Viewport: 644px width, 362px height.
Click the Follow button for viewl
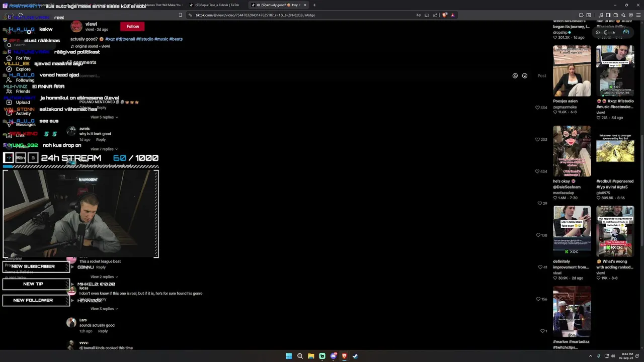133,26
